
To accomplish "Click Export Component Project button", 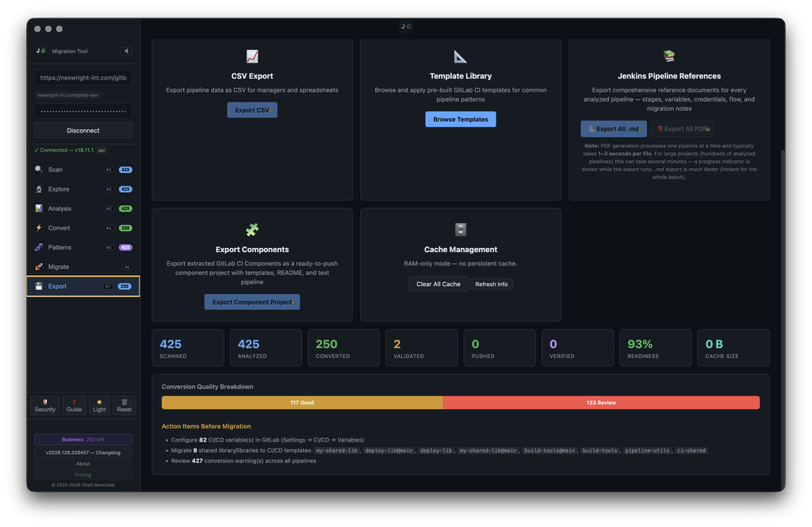I will [252, 302].
